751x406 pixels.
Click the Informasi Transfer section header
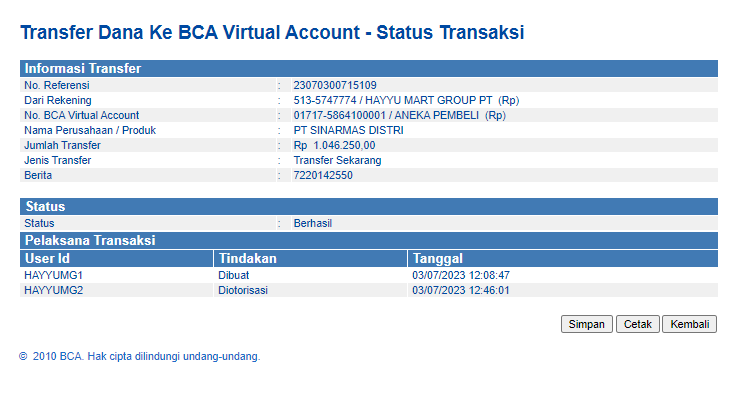pos(82,68)
